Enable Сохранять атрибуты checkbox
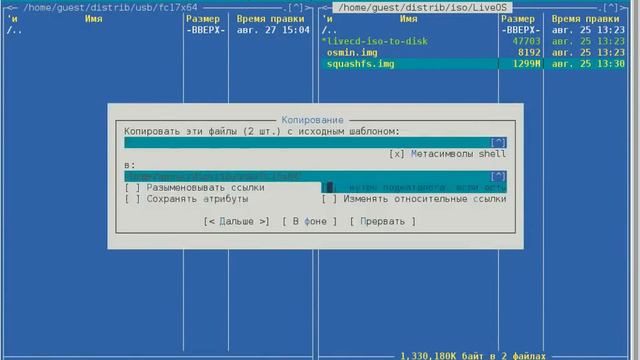Viewport: 640px width, 360px height. (132, 199)
